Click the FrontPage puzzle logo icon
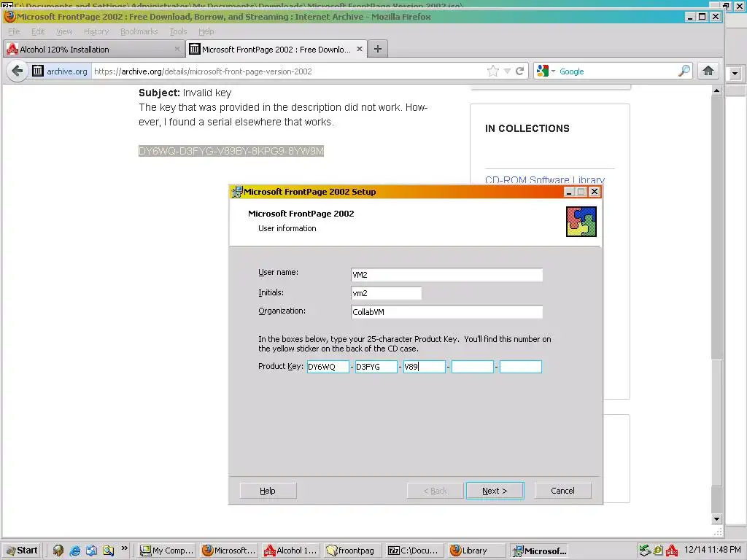747x560 pixels. [581, 222]
